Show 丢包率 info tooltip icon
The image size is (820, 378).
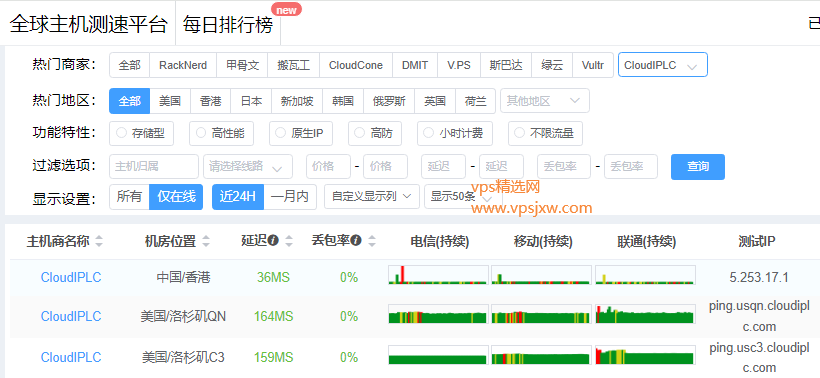click(356, 240)
